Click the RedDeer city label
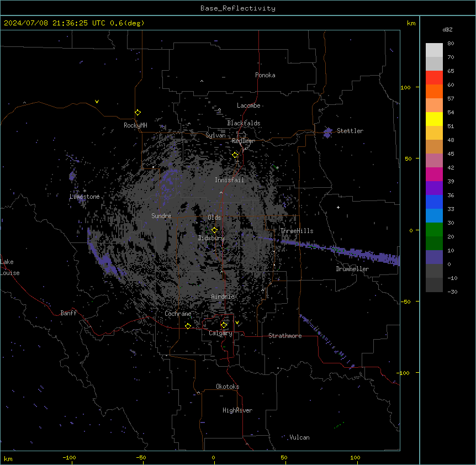The image size is (476, 465). 244,141
